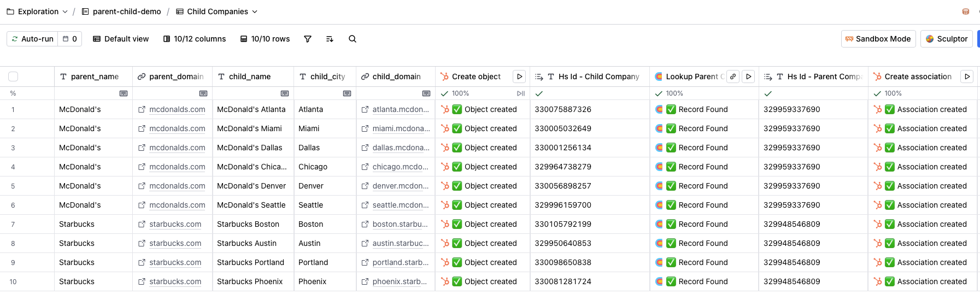Enable Sandbox Mode

pos(878,39)
